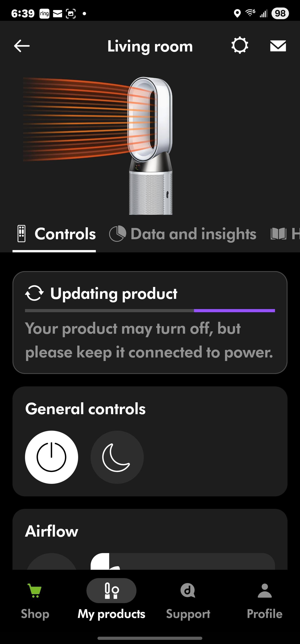Tap the Updating product progress bar

pos(150,311)
